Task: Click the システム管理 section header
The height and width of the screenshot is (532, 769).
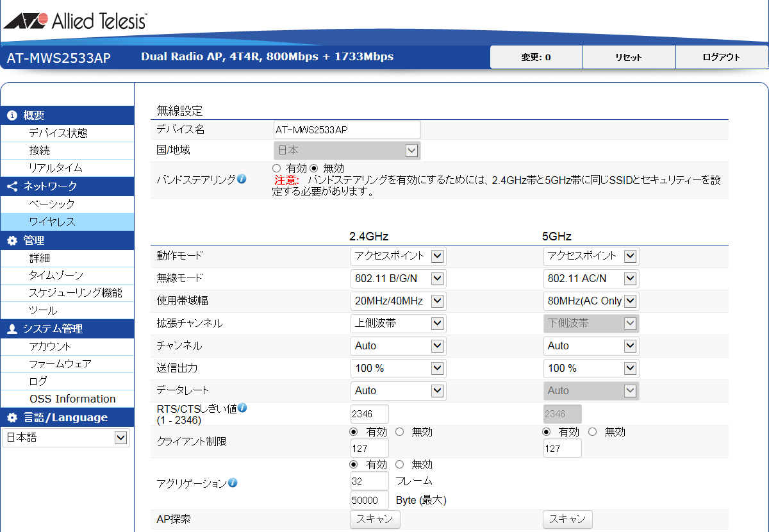Action: pyautogui.click(x=67, y=329)
